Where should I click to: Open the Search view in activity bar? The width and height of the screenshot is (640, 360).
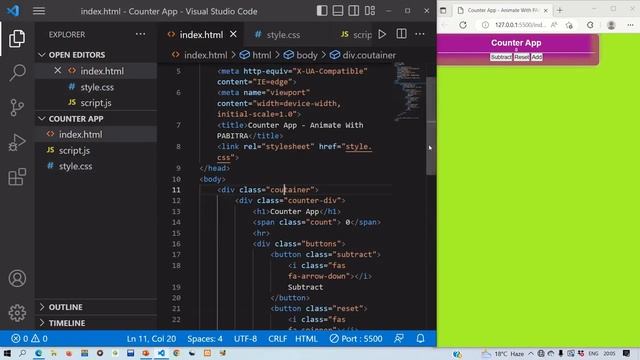click(17, 73)
